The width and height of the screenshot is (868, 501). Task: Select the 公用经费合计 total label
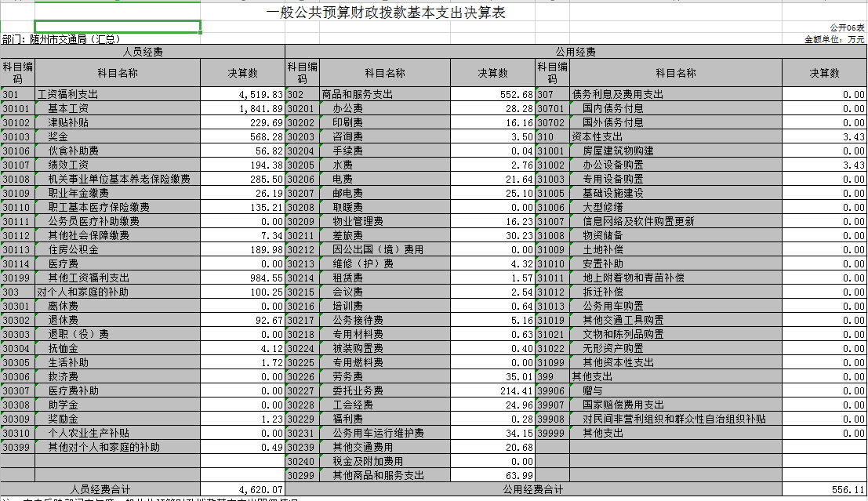(532, 489)
